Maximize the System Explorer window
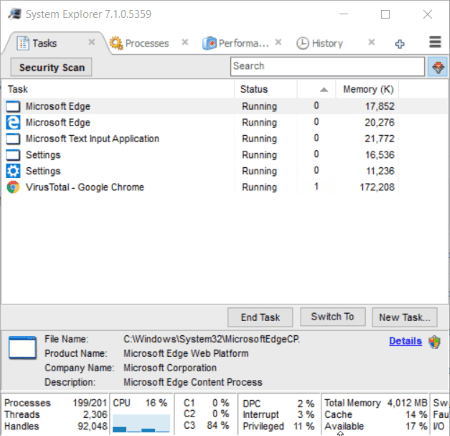 click(385, 14)
